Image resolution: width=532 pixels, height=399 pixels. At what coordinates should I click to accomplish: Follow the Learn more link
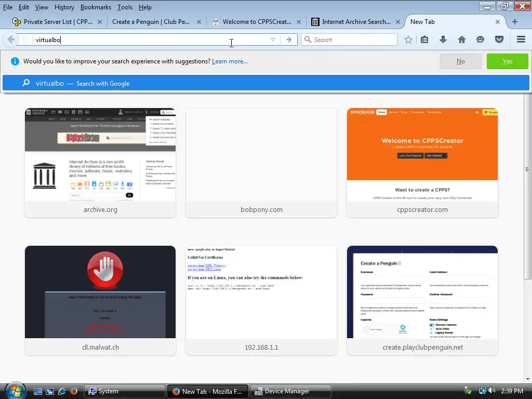click(x=230, y=61)
